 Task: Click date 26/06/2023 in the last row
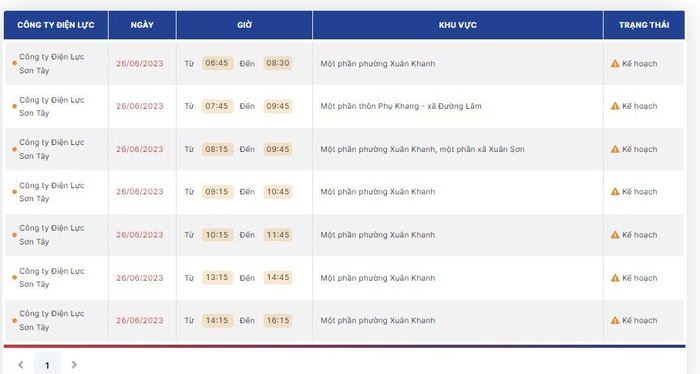(x=140, y=320)
